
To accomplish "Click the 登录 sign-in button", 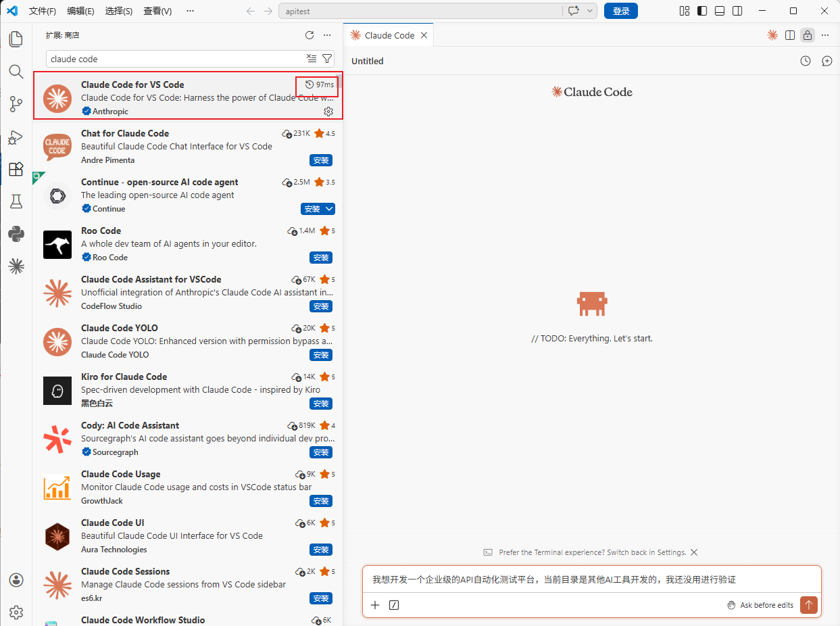I will pos(621,11).
